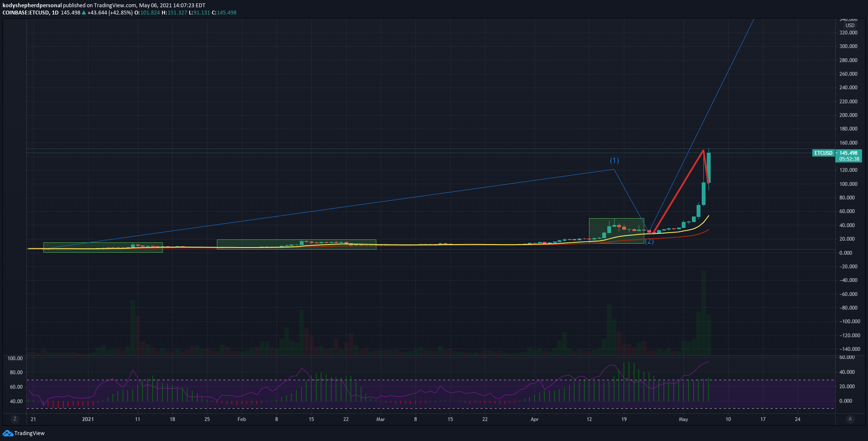Click the author name kodyshepherdpersonal
This screenshot has height=441, width=868.
pyautogui.click(x=32, y=6)
